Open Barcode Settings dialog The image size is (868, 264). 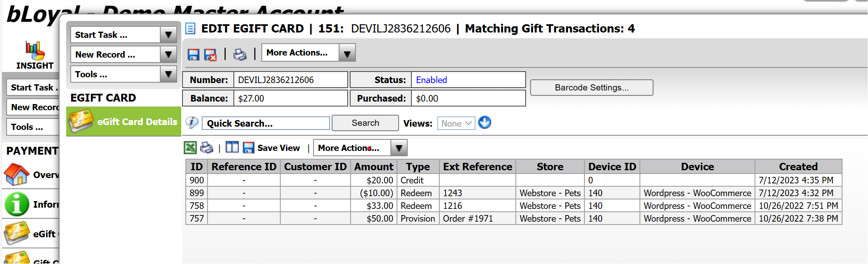click(x=591, y=88)
